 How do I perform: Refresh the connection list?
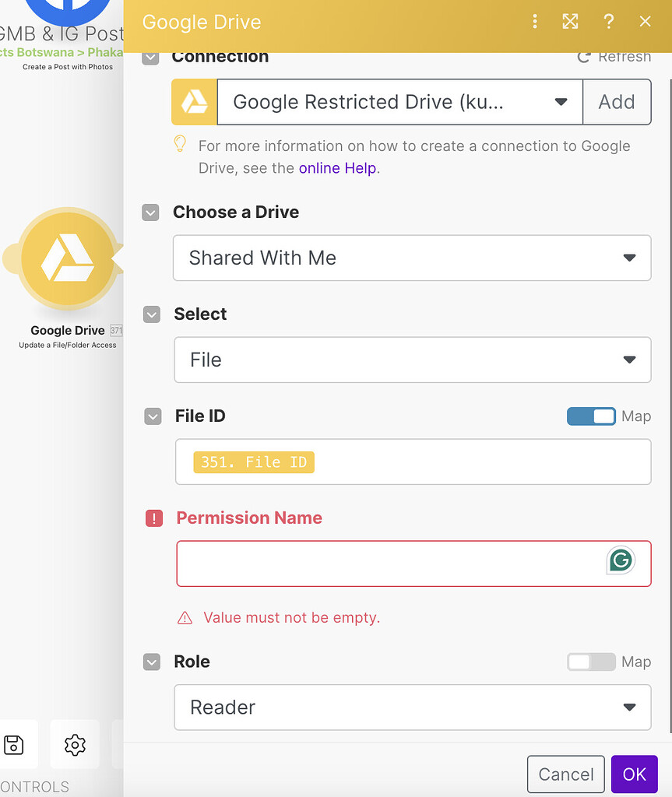(614, 56)
